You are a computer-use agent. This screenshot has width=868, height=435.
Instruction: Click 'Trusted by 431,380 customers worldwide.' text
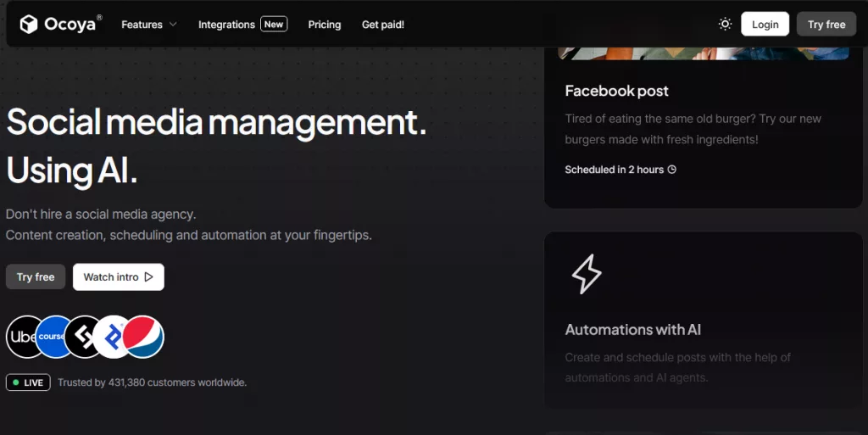(x=153, y=382)
